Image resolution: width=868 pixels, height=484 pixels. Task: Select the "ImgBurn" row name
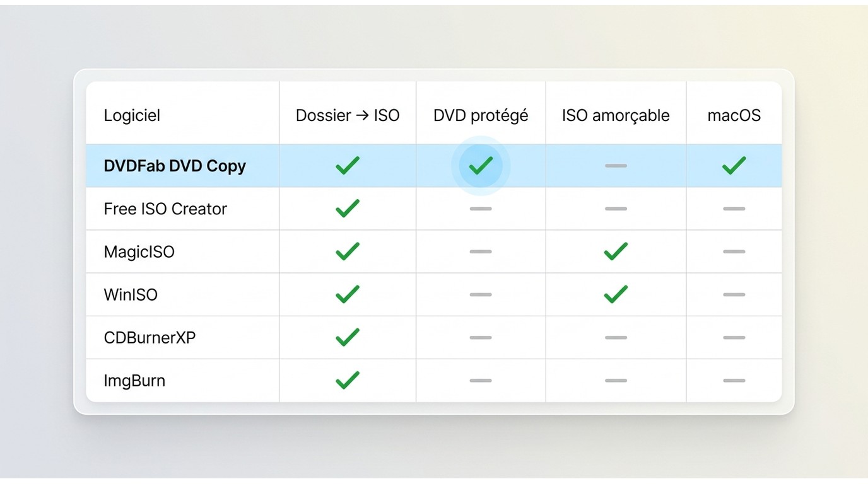[134, 381]
